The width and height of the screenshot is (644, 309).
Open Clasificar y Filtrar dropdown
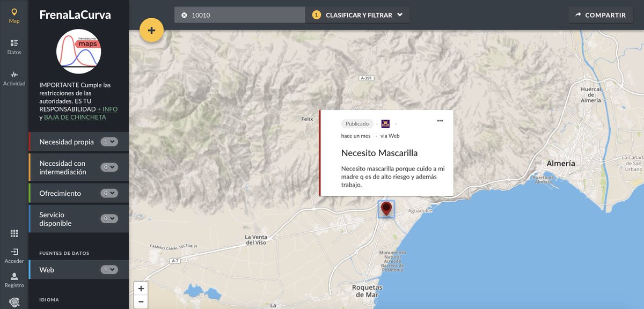357,15
